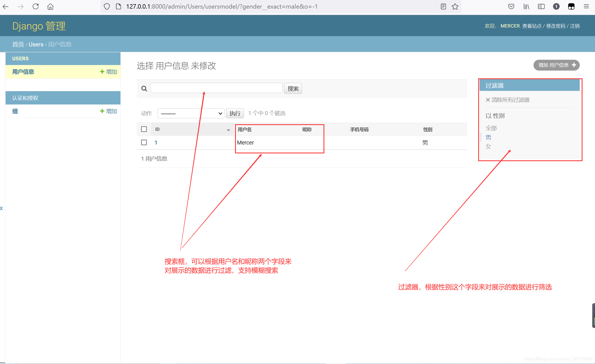
Task: Click 修改密码 change password link
Action: click(556, 26)
